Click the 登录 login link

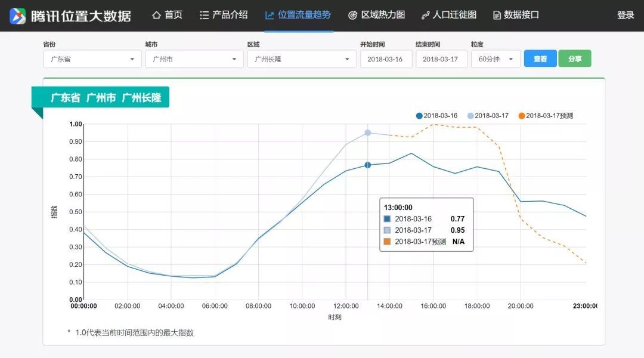point(626,16)
